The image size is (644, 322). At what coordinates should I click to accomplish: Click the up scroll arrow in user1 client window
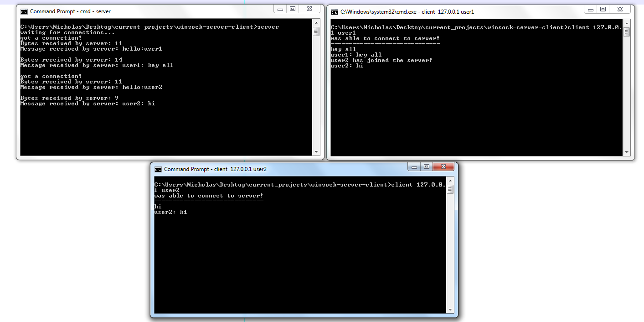click(626, 23)
